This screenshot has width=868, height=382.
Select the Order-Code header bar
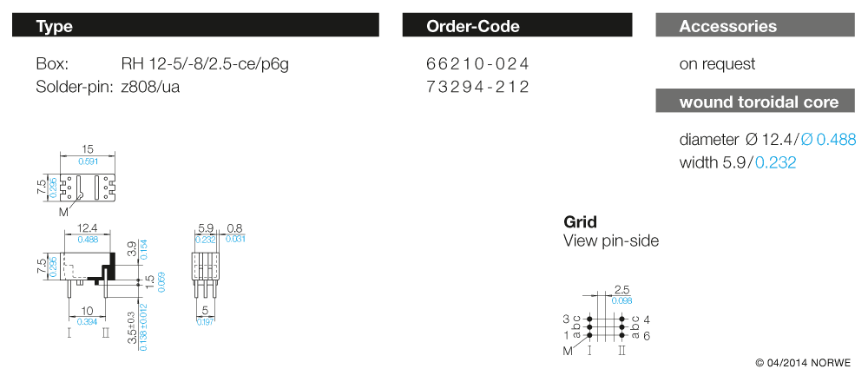coord(516,26)
